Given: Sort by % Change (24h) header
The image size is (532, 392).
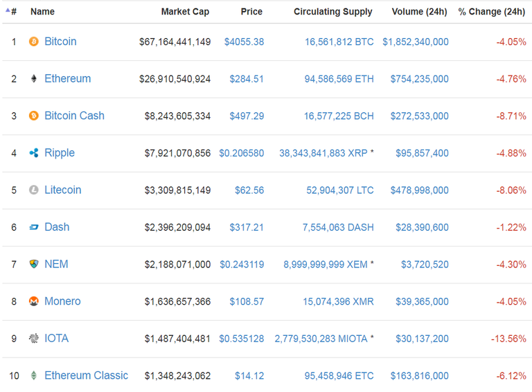Looking at the screenshot, I should click(x=492, y=12).
